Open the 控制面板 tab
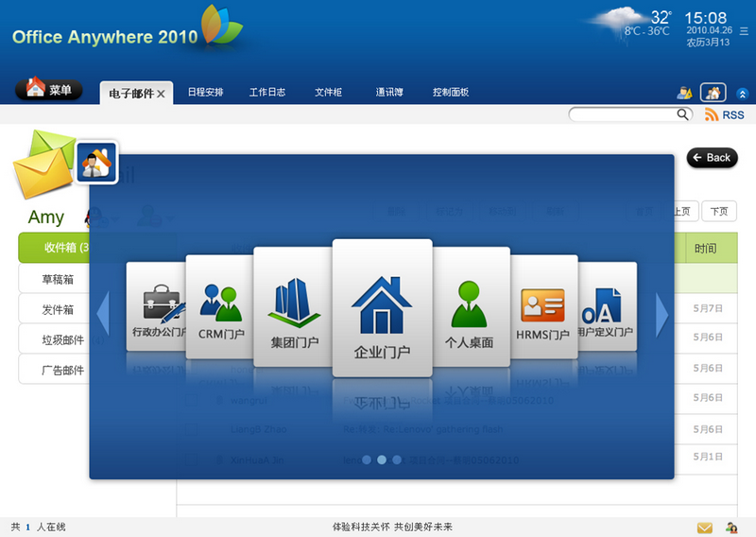This screenshot has height=537, width=756. tap(451, 92)
